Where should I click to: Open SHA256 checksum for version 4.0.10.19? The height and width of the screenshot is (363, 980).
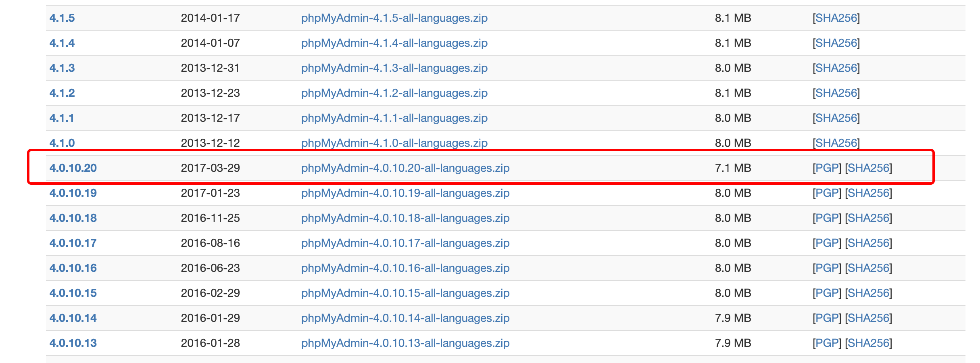pos(869,193)
